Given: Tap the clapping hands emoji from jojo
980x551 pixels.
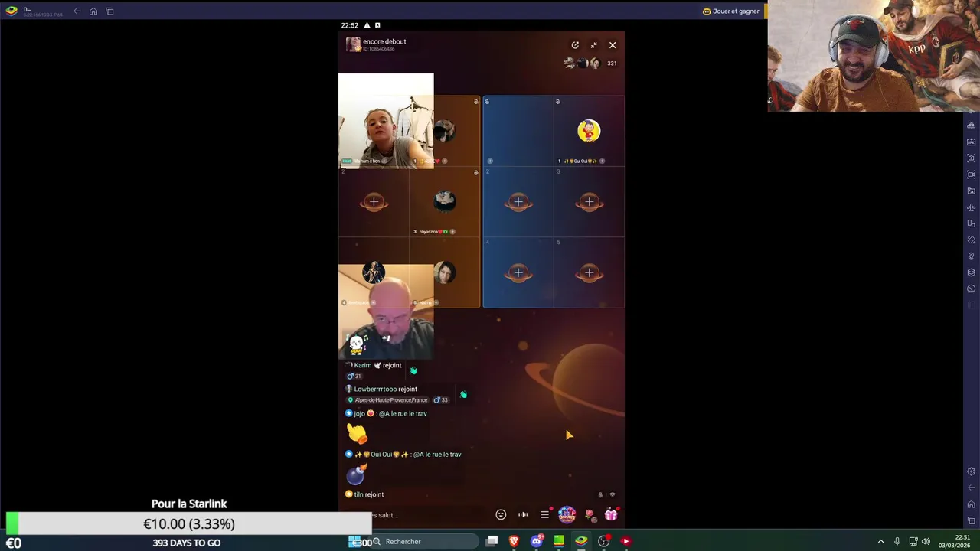Looking at the screenshot, I should point(357,433).
